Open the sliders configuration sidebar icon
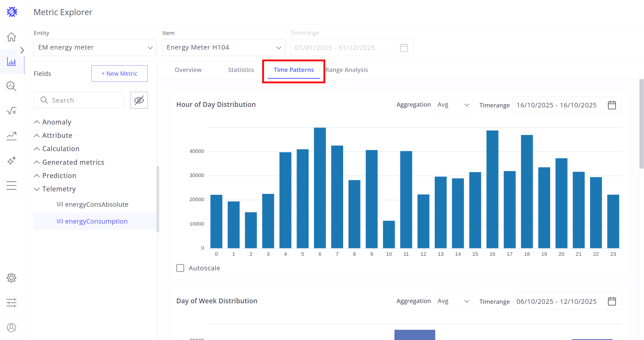The image size is (644, 340). [11, 303]
